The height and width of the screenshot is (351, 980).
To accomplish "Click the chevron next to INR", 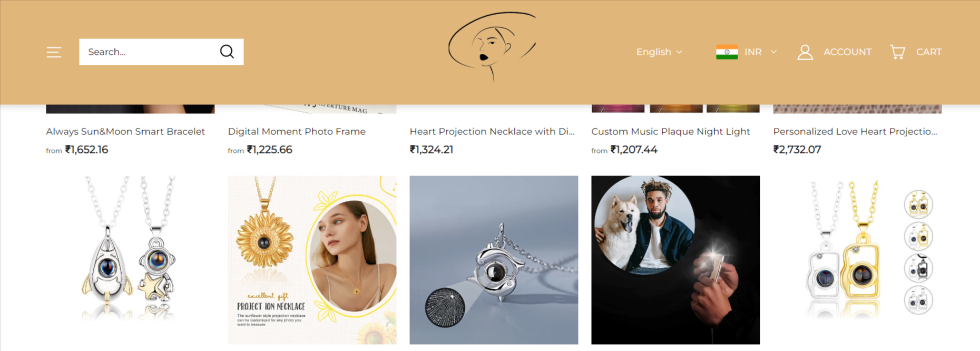I will tap(773, 52).
